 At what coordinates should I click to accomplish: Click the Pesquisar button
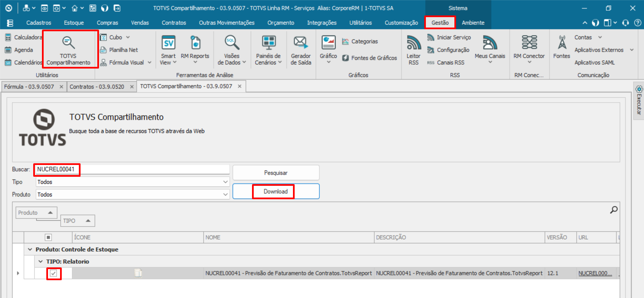[276, 173]
